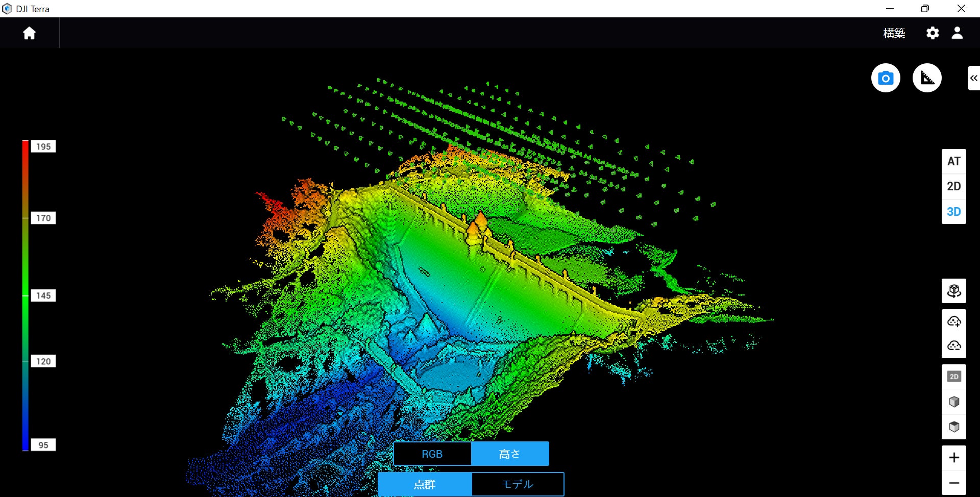Image resolution: width=980 pixels, height=497 pixels.
Task: Open the user account icon
Action: tap(957, 33)
